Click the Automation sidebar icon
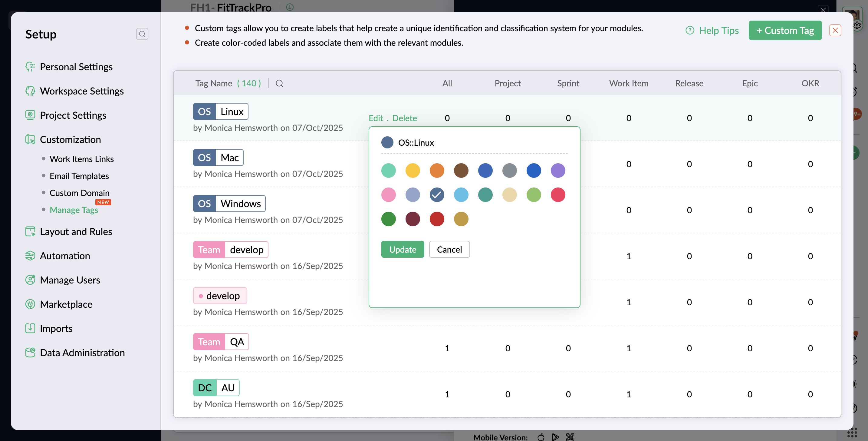The height and width of the screenshot is (441, 868). point(30,256)
